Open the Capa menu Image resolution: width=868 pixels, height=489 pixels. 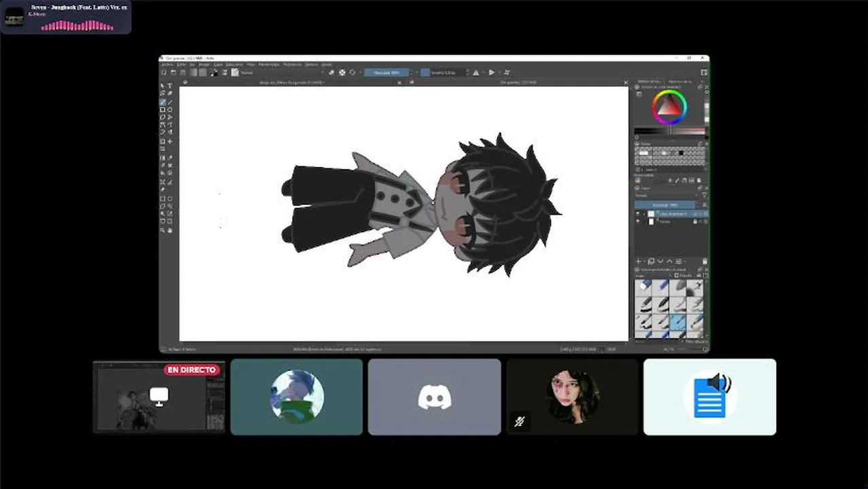click(218, 65)
